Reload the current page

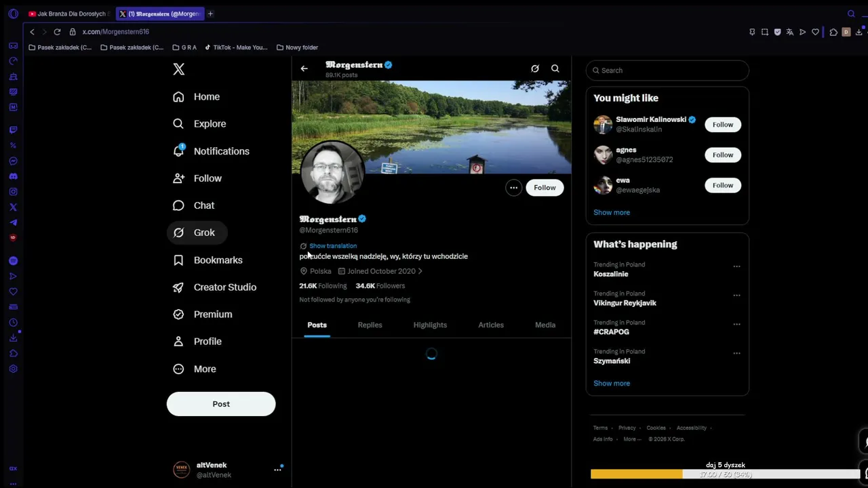[x=57, y=32]
